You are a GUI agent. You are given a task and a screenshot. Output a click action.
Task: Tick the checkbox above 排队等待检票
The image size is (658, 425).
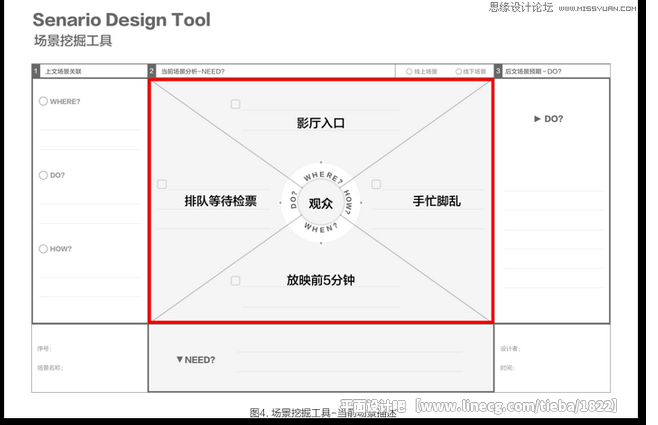click(162, 184)
